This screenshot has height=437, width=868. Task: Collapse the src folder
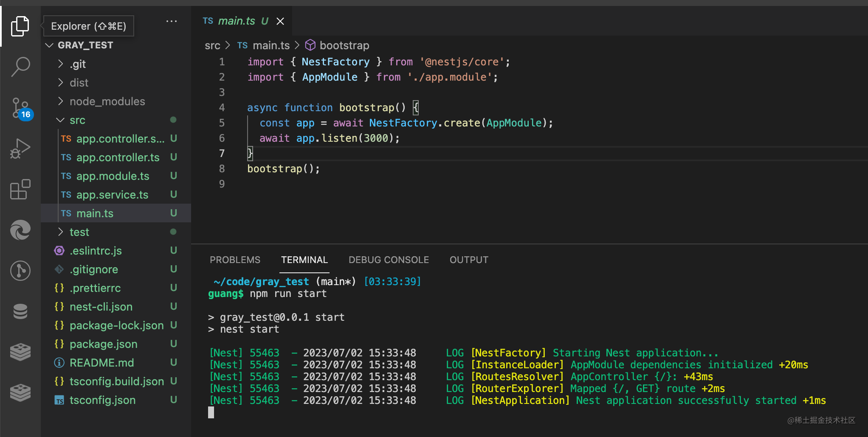click(77, 120)
